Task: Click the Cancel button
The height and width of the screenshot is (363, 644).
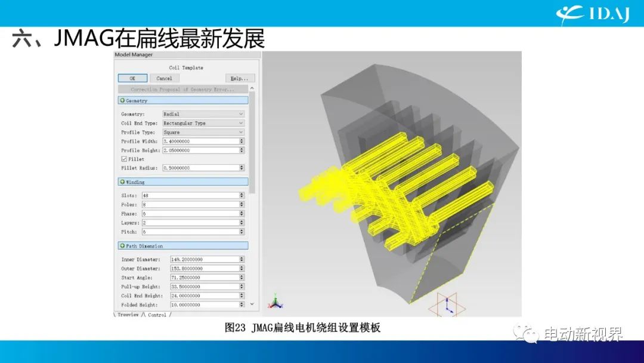Action: 165,78
